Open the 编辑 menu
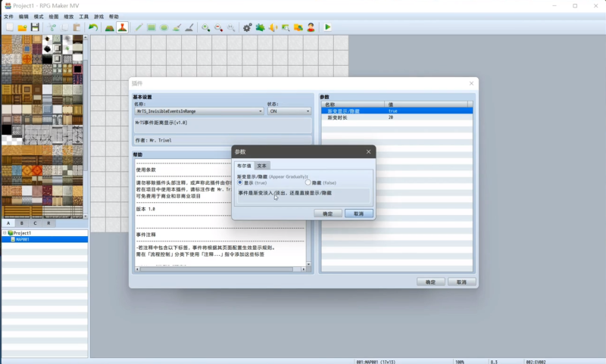606x364 pixels. tap(23, 17)
